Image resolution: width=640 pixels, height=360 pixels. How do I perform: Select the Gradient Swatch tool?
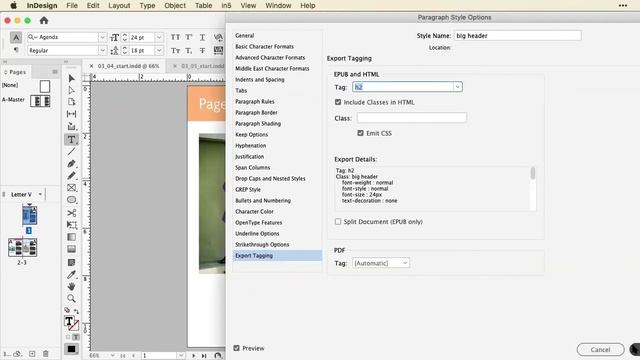[x=71, y=237]
